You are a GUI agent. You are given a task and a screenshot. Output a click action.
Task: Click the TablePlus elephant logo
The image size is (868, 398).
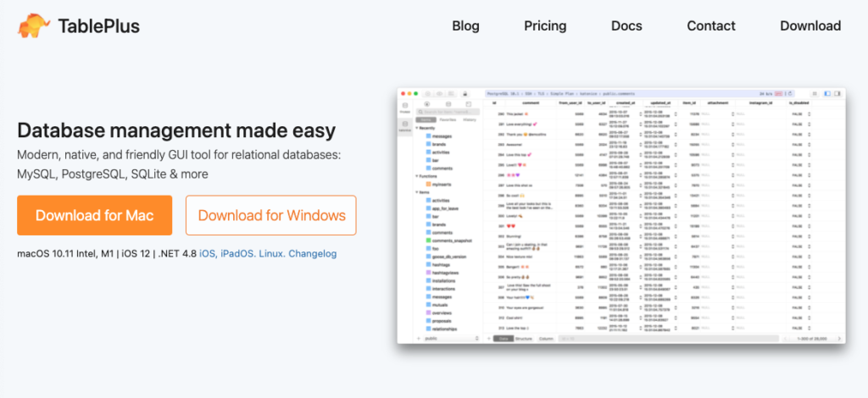33,25
